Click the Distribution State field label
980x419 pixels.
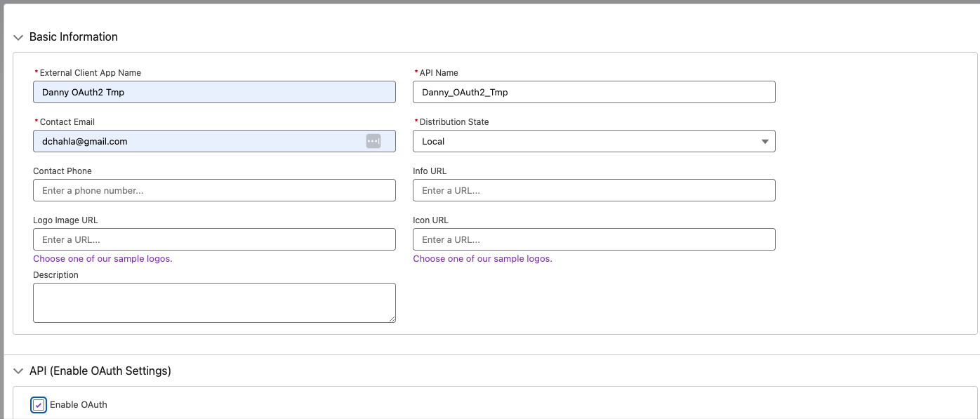(x=453, y=122)
